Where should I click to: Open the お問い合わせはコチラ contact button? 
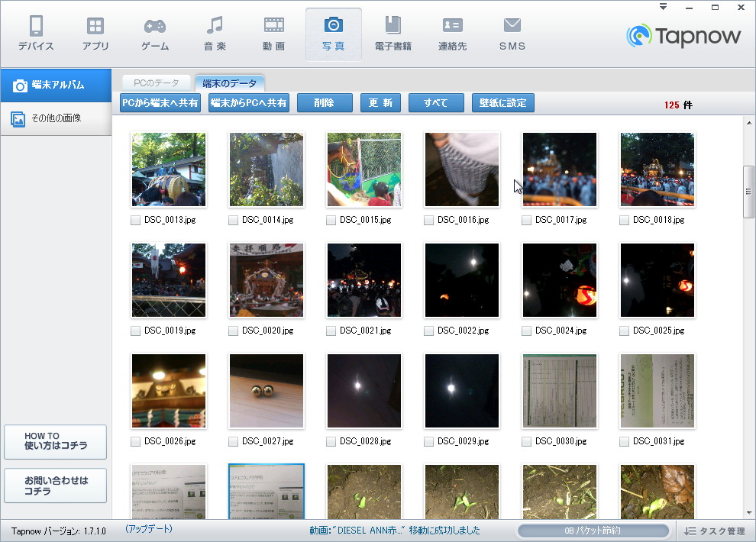(x=56, y=486)
